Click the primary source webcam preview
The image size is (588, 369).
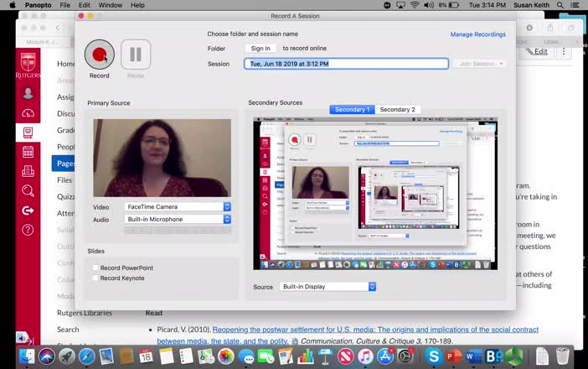[x=162, y=158]
